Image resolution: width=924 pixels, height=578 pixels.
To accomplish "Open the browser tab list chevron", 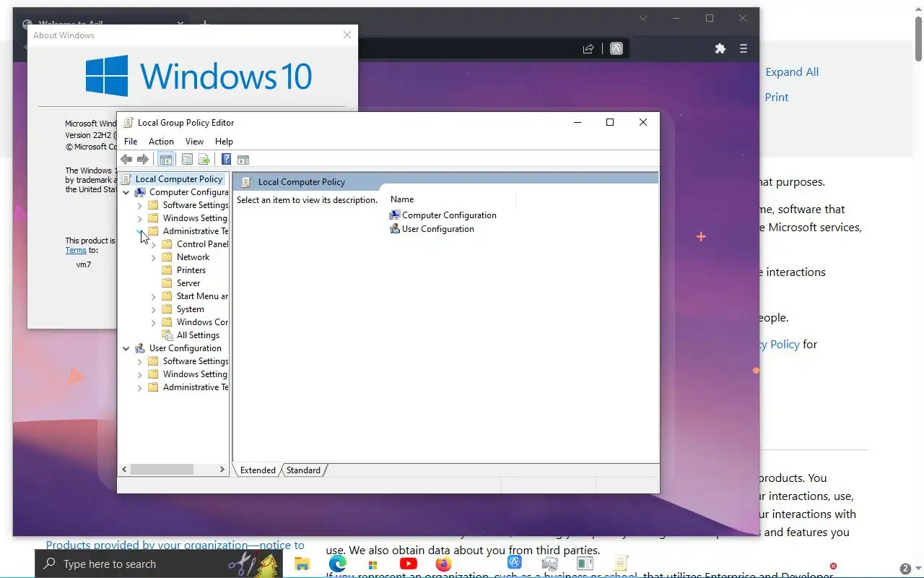I will [642, 18].
